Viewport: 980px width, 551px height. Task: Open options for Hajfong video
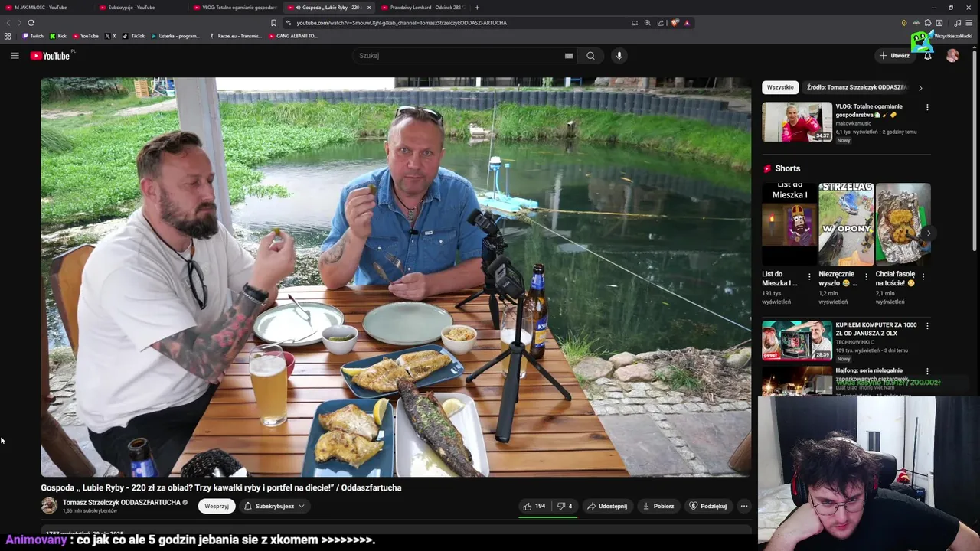(x=927, y=371)
